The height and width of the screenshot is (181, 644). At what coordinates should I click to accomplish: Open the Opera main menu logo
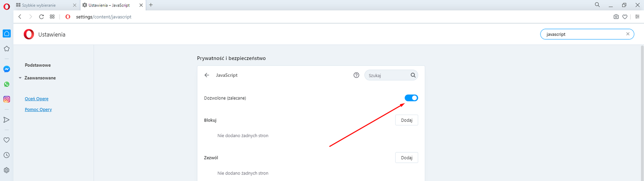(6, 6)
